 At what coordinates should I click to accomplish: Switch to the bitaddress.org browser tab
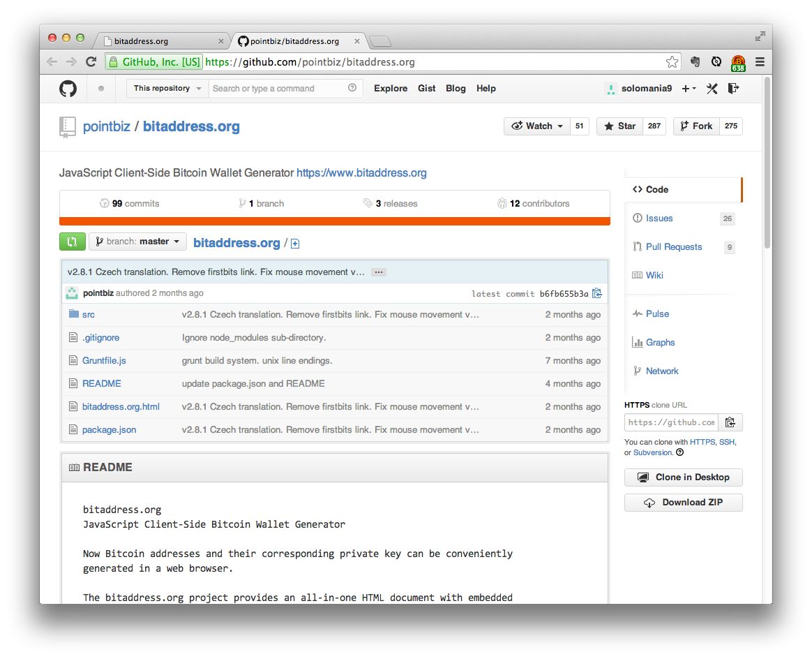pyautogui.click(x=163, y=41)
